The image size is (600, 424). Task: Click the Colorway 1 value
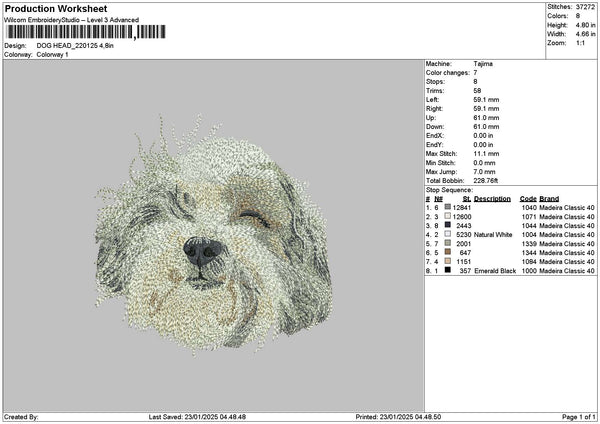[53, 54]
